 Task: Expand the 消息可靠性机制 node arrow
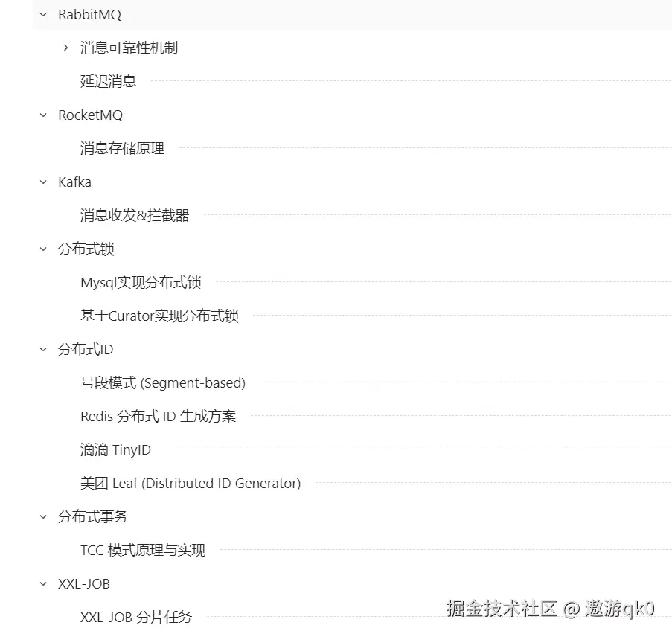tap(65, 48)
